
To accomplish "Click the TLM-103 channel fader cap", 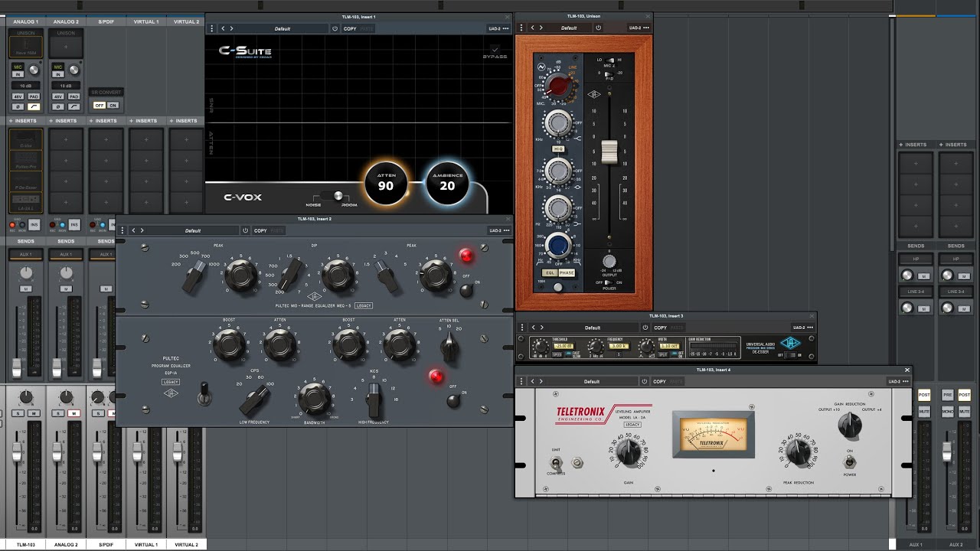I will click(x=17, y=452).
